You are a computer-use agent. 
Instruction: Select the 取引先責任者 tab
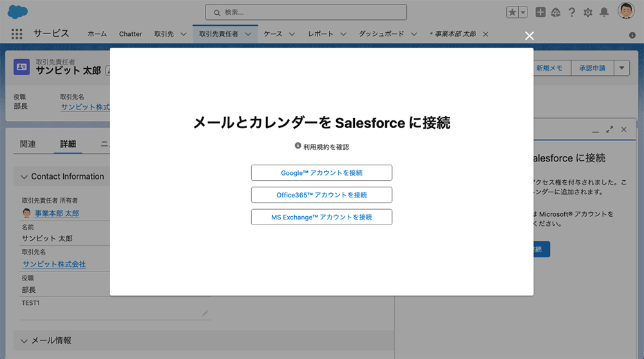point(218,34)
